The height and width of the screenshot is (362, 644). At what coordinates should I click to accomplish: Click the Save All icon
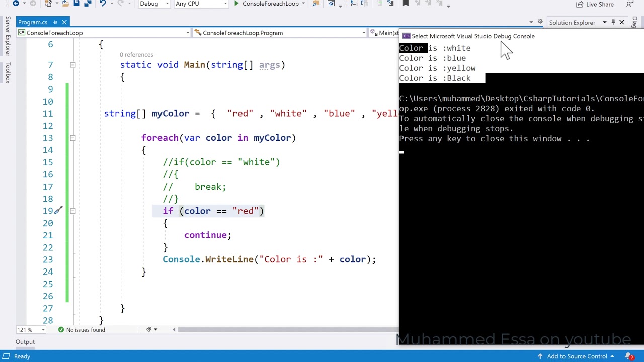tap(87, 4)
